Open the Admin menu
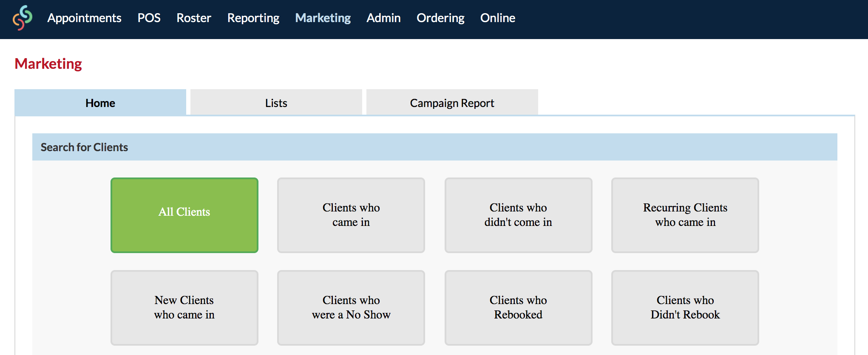This screenshot has height=355, width=868. coord(383,18)
